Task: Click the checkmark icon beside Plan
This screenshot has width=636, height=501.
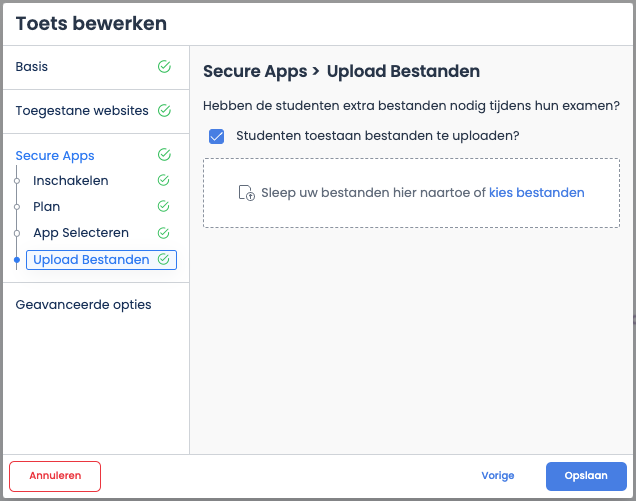Action: 163,206
